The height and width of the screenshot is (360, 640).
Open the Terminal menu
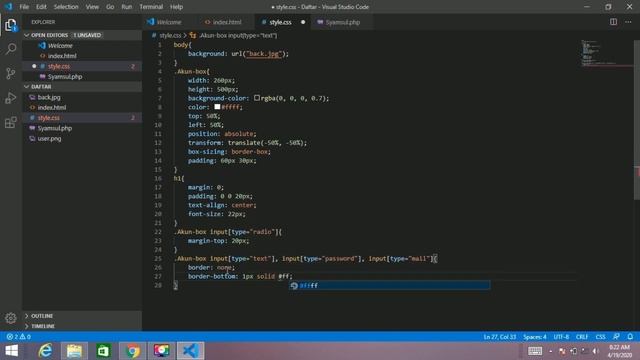pyautogui.click(x=151, y=7)
